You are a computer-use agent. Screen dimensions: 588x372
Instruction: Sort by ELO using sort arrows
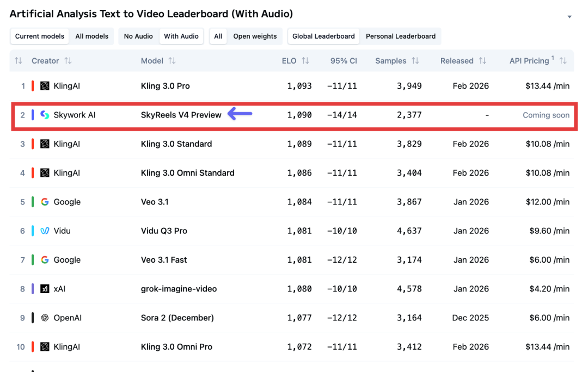point(305,61)
